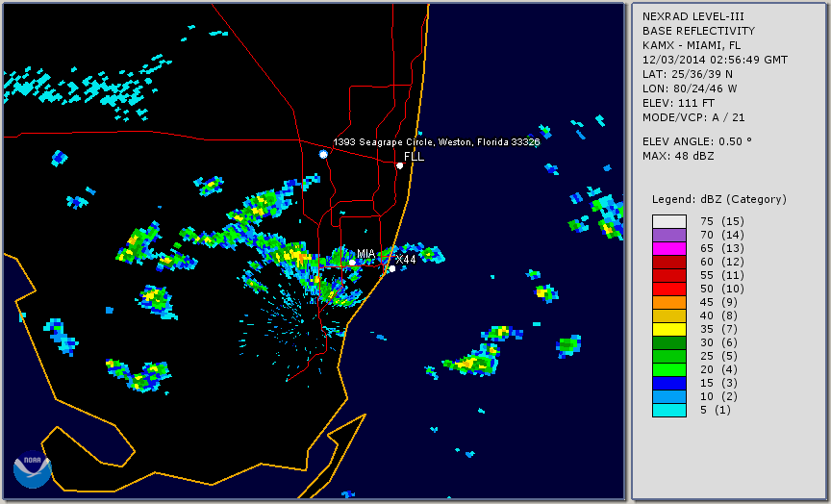Click the 'MAX: 48 dBZ' text
This screenshot has width=831, height=504.
coord(678,157)
